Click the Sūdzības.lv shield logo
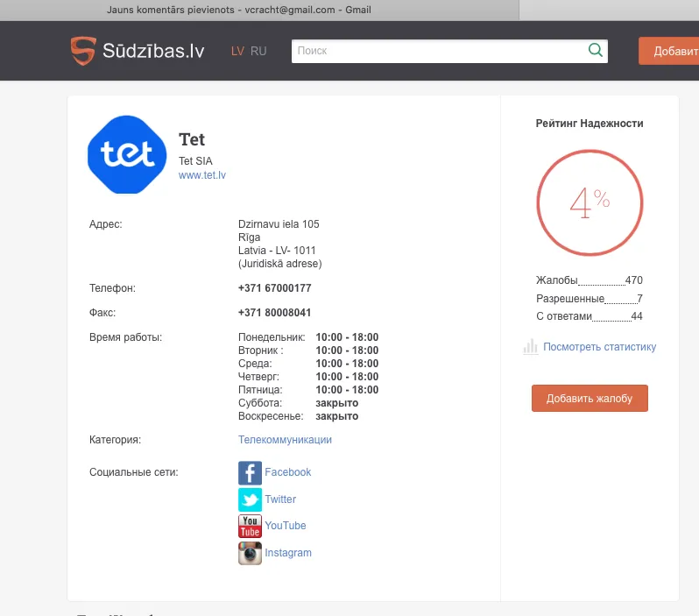 (83, 51)
